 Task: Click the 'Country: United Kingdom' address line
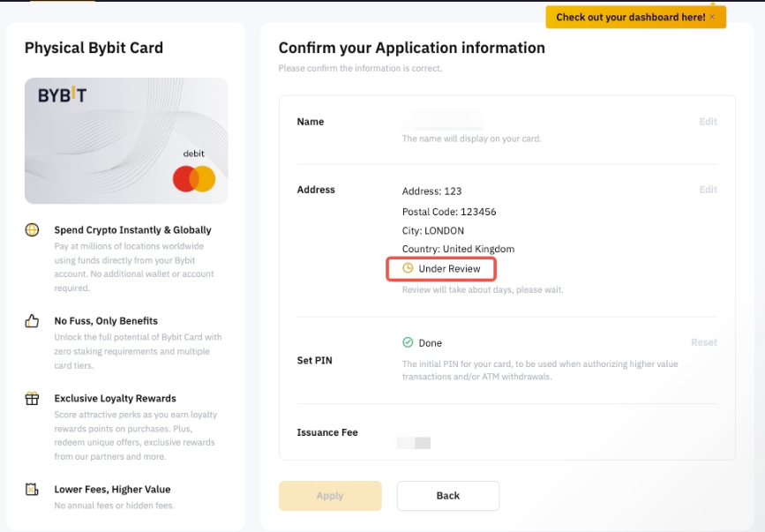(458, 250)
